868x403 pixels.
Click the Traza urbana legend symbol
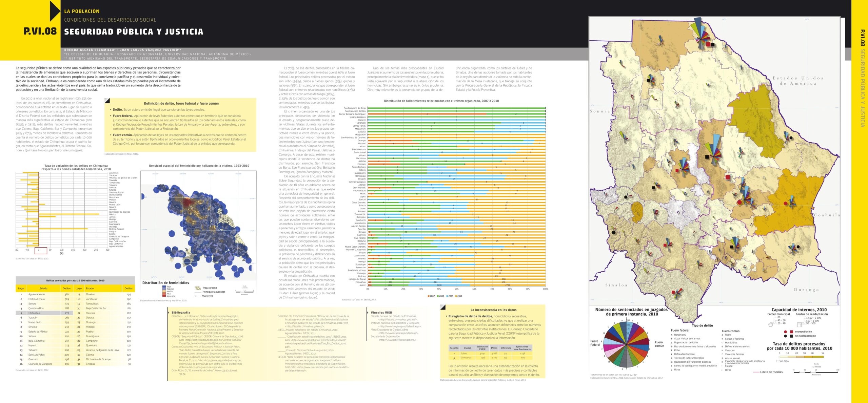[x=198, y=288]
